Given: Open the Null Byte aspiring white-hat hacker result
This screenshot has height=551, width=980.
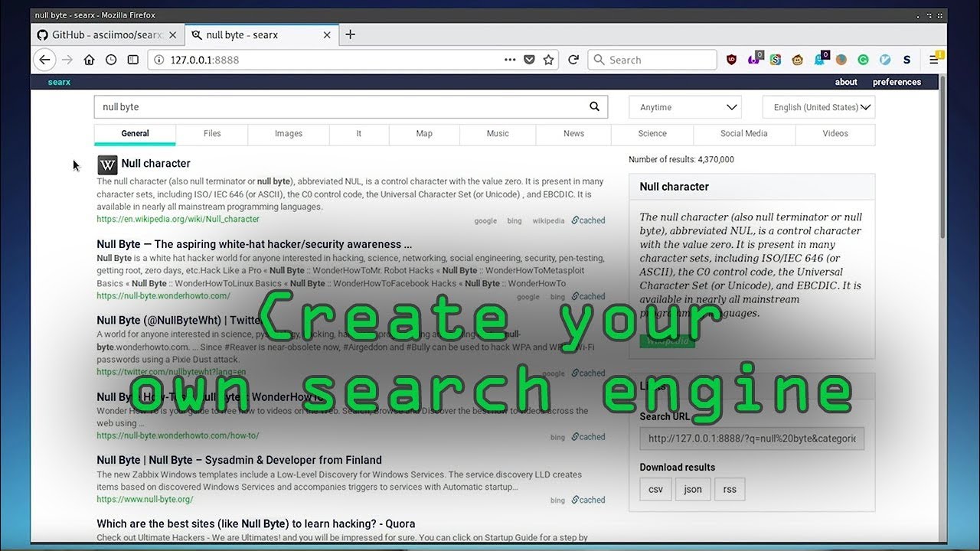Looking at the screenshot, I should point(254,244).
